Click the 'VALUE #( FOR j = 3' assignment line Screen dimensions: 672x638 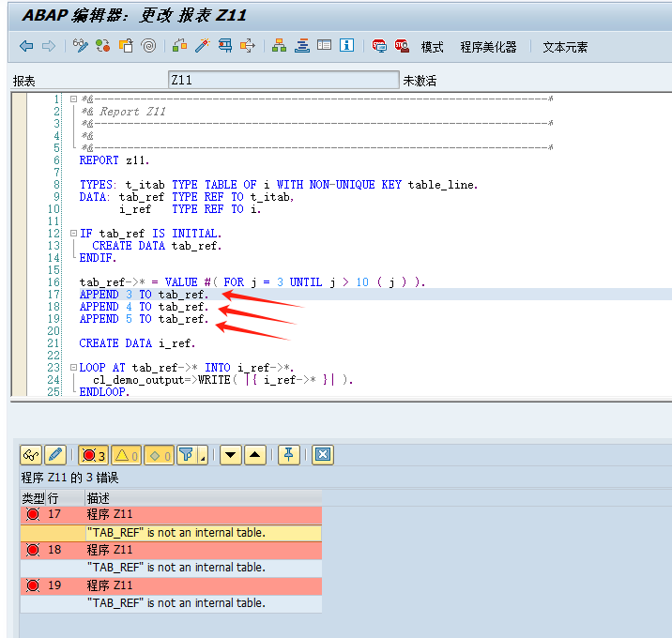[x=252, y=282]
